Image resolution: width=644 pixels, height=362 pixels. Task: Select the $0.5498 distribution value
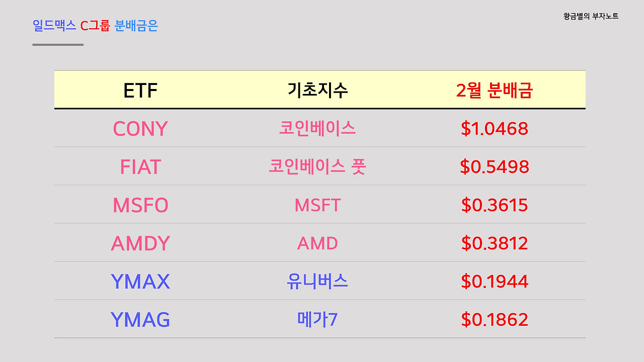(x=494, y=167)
